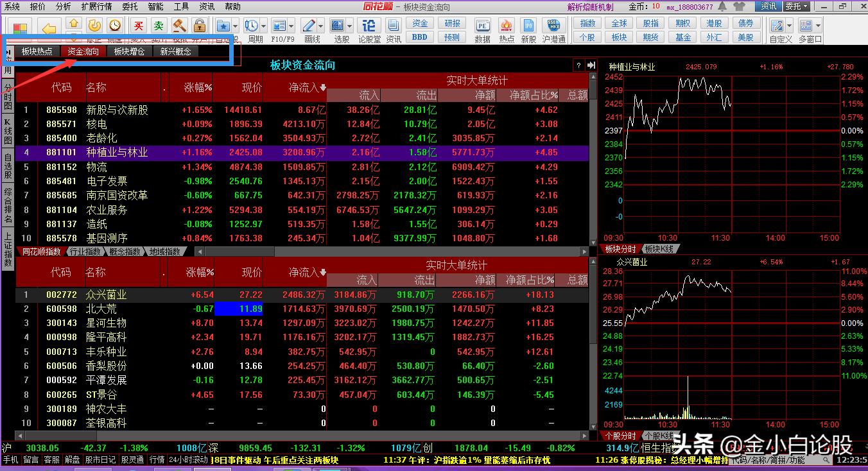Click the red 买 (buy) icon
The image size is (868, 471).
click(138, 26)
